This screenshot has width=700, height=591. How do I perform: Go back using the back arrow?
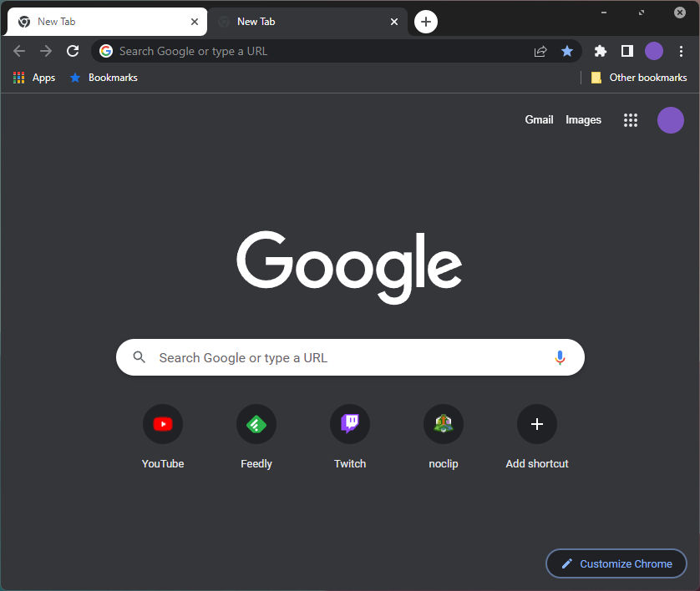19,51
